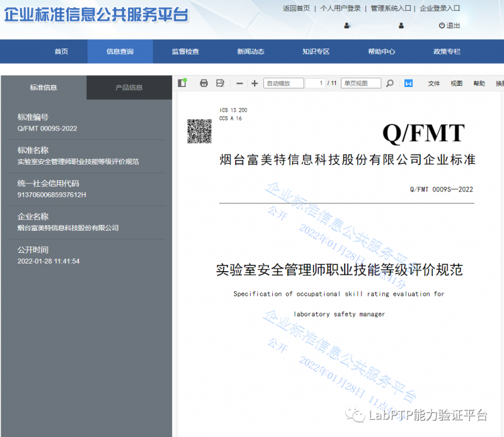Toggle the PDF sidebar panel icon
Viewport: 504px width, 437px height.
[x=182, y=83]
